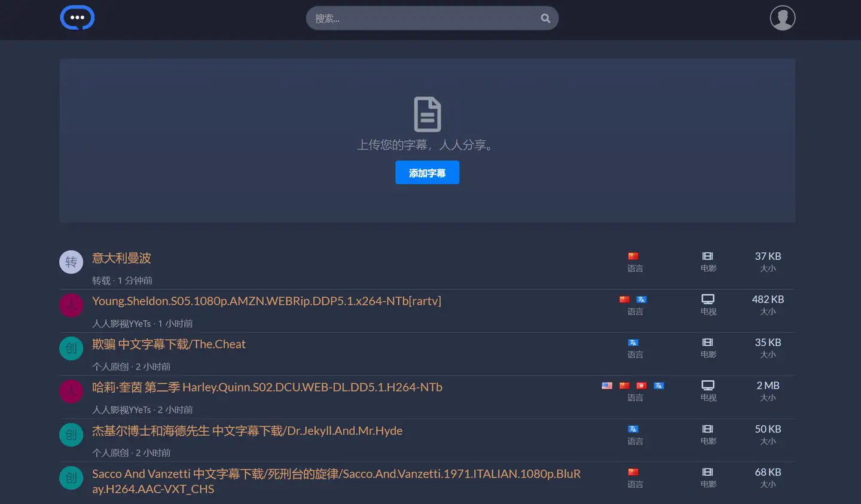Image resolution: width=861 pixels, height=504 pixels.
Task: Open the 意大利曼波 subtitle link
Action: tap(121, 258)
